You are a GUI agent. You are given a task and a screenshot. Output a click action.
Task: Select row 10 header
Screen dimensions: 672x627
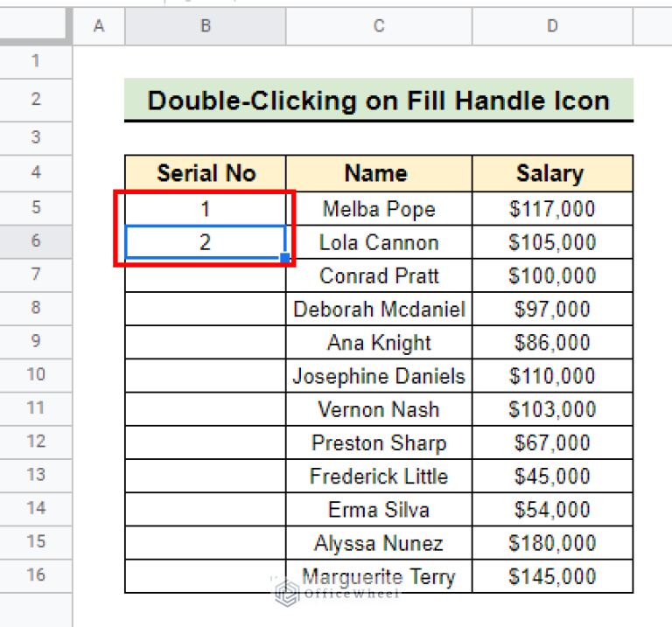(35, 375)
